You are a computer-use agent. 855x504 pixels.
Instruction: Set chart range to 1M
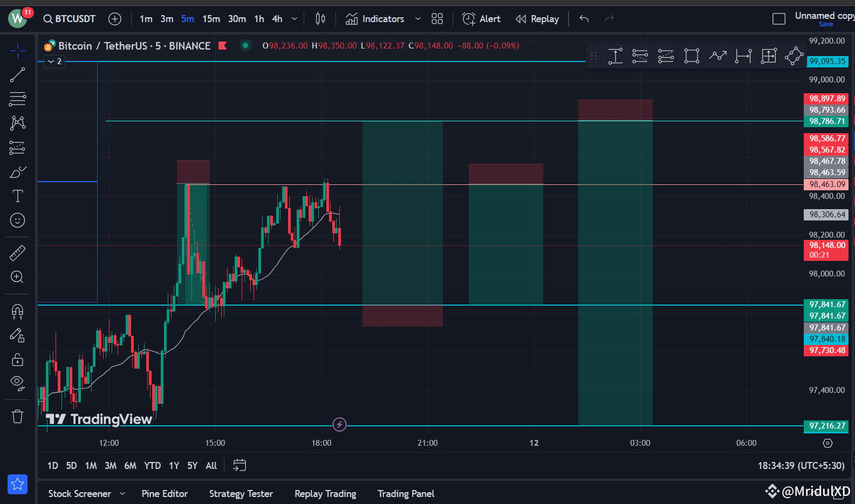[91, 466]
